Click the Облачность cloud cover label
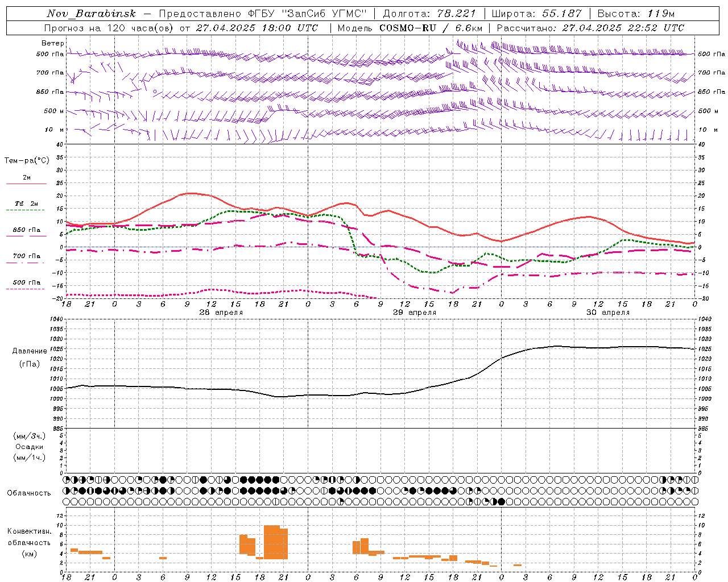Viewport: 728px width, 582px height. click(29, 493)
